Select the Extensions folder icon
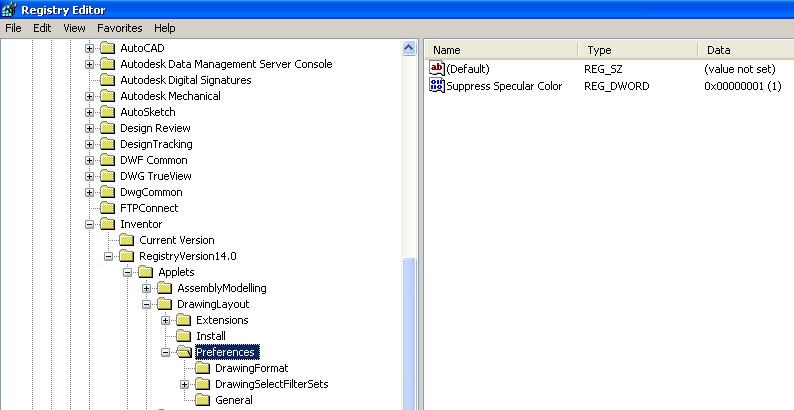Screen dimensions: 794x410 [183, 320]
